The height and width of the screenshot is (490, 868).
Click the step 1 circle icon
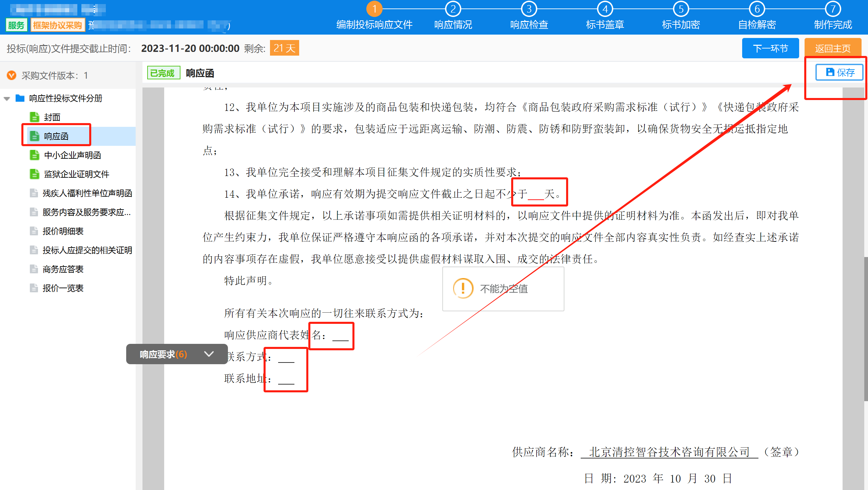[374, 9]
